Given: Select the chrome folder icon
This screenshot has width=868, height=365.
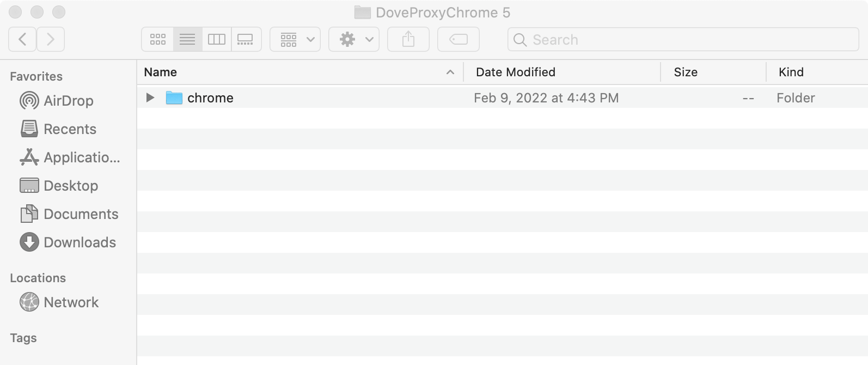Looking at the screenshot, I should click(x=174, y=98).
